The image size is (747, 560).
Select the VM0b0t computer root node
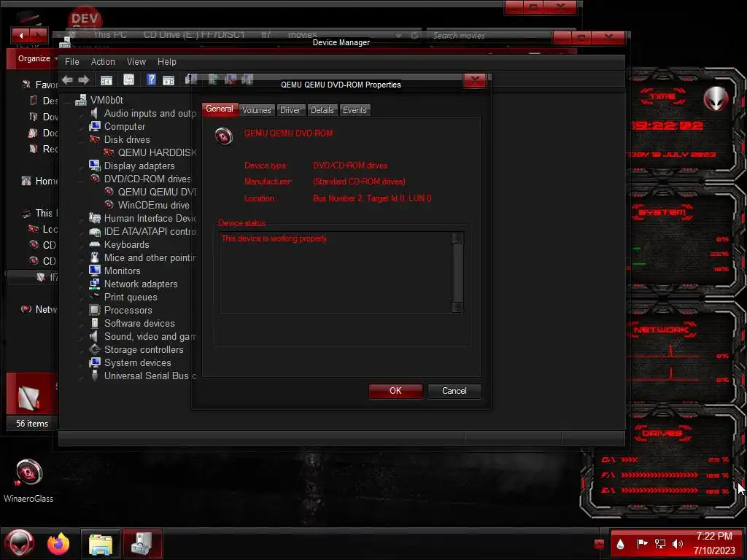(x=107, y=100)
